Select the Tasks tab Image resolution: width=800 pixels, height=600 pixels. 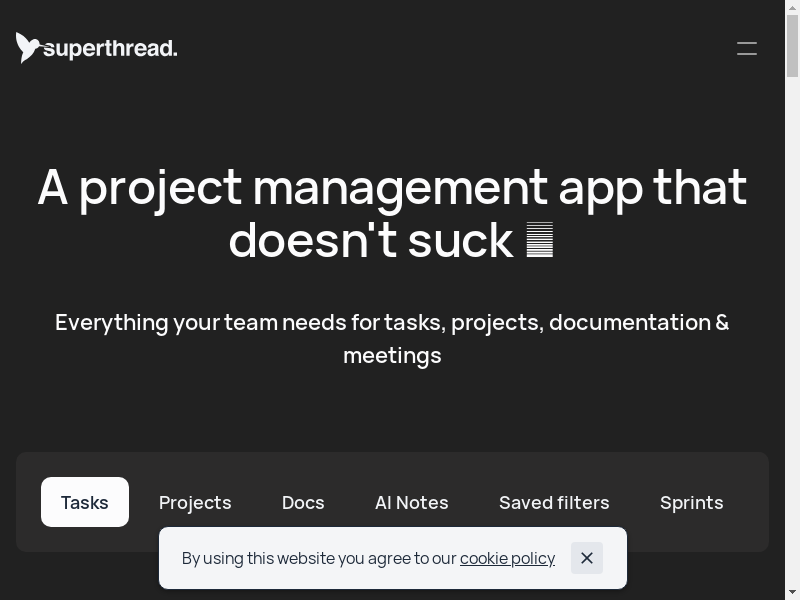pos(85,502)
